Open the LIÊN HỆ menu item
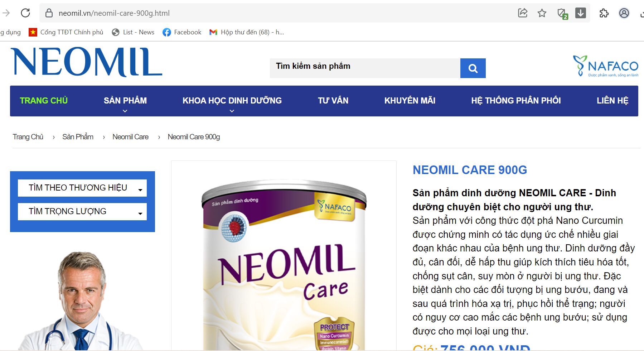The image size is (644, 351). pos(612,101)
